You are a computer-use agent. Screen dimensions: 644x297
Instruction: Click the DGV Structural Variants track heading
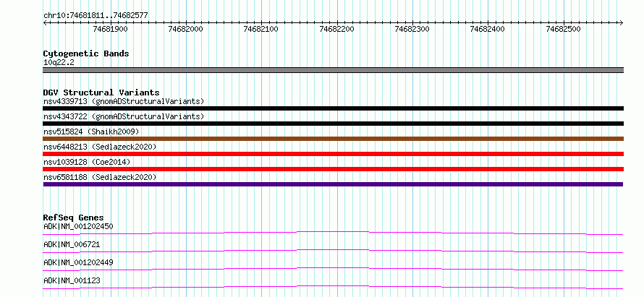[x=101, y=92]
